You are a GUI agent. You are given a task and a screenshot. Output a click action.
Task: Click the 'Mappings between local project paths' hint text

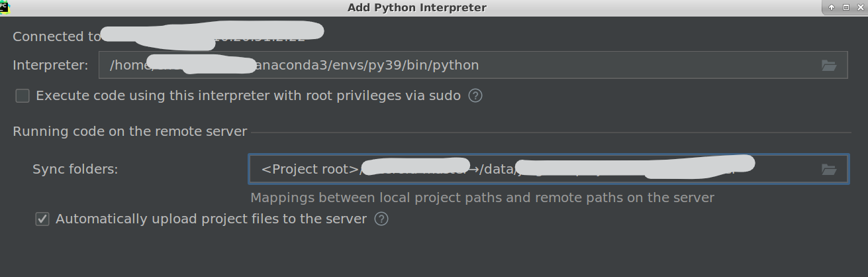click(x=481, y=197)
